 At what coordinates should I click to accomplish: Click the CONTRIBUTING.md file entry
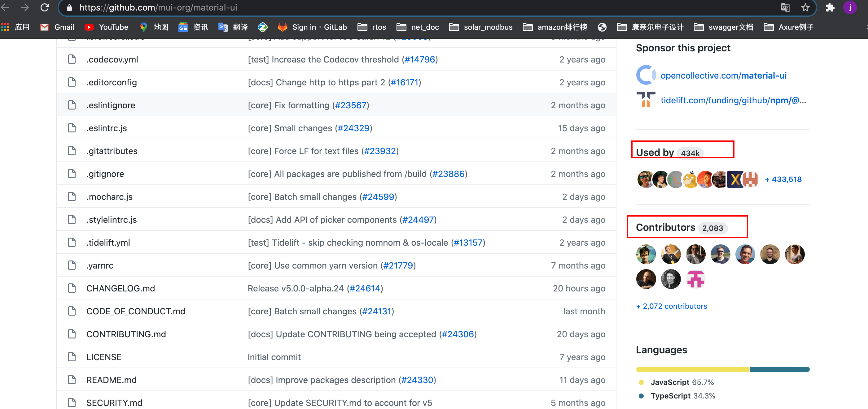[126, 334]
